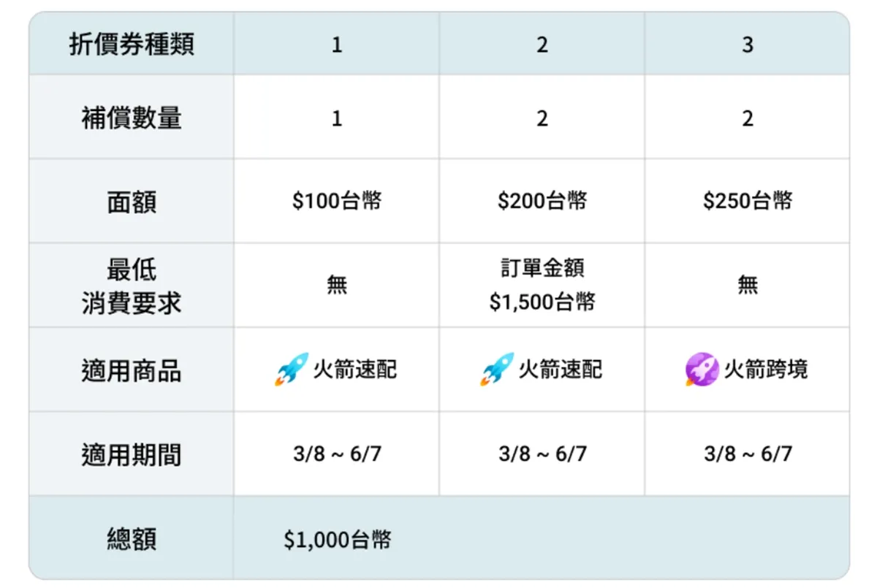Screen dimensions: 877x588
Task: Select the $200台幣 face value cell
Action: pos(542,202)
